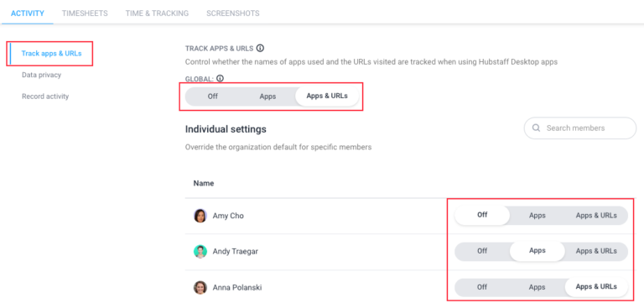Click the Name column header
This screenshot has width=644, height=303.
(204, 183)
